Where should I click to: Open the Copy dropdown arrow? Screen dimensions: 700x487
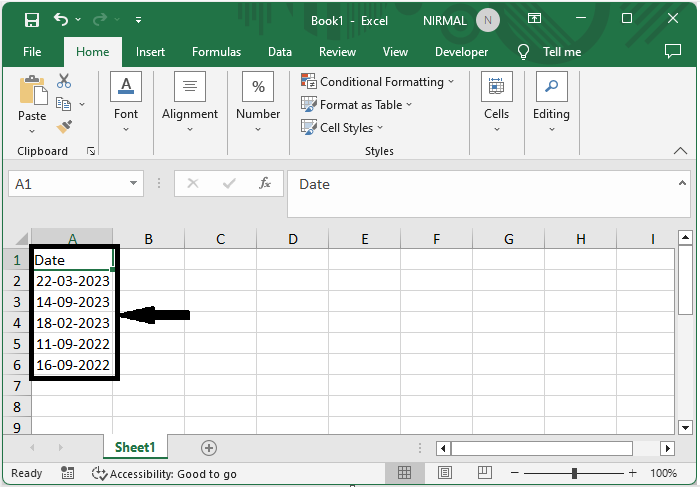82,104
